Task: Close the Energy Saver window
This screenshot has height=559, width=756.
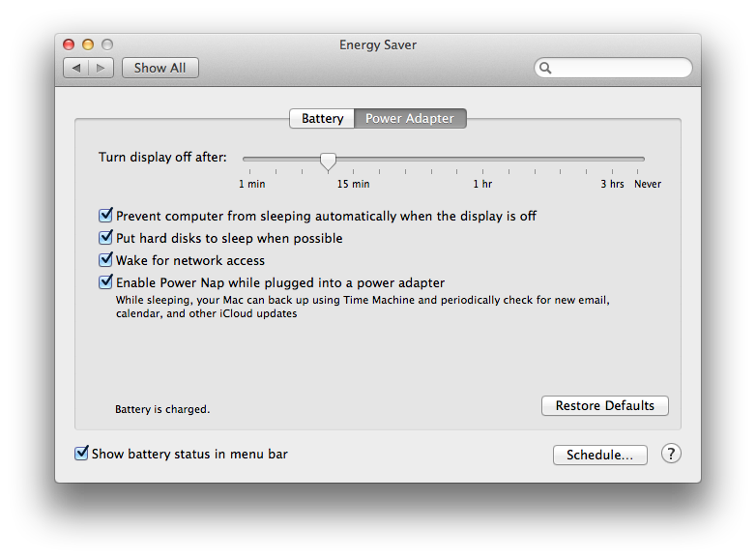Action: click(x=69, y=44)
